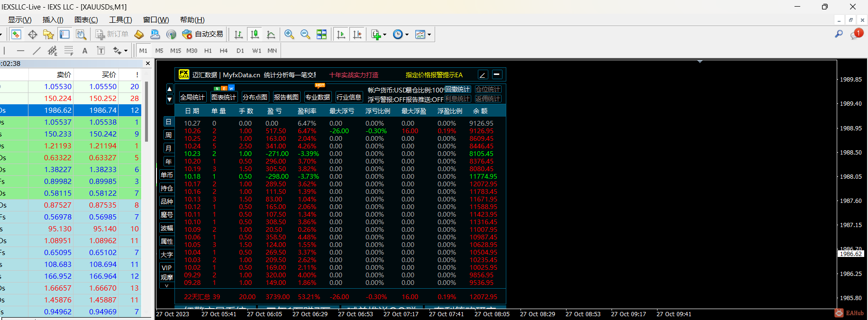The height and width of the screenshot is (320, 868).
Task: Open the Navigator favorites star icon
Action: click(x=48, y=34)
